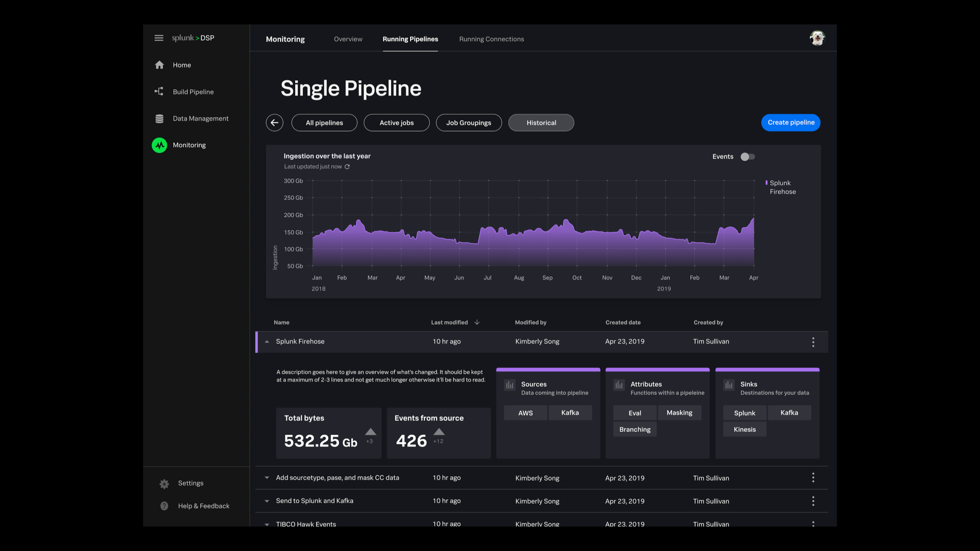980x551 pixels.
Task: Open Data Management database icon
Action: point(159,118)
